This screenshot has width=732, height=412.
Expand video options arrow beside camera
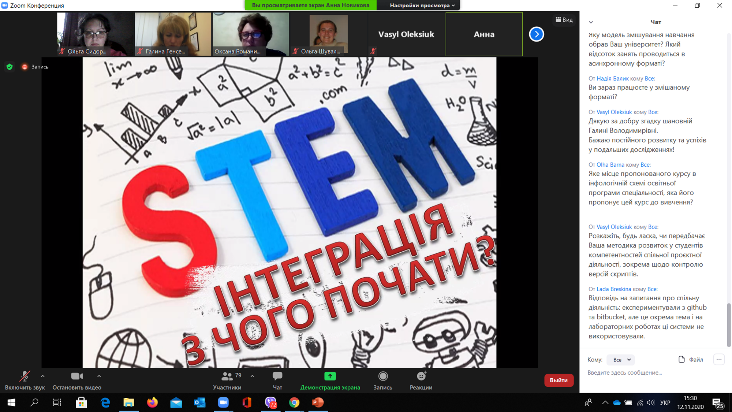[x=99, y=376]
